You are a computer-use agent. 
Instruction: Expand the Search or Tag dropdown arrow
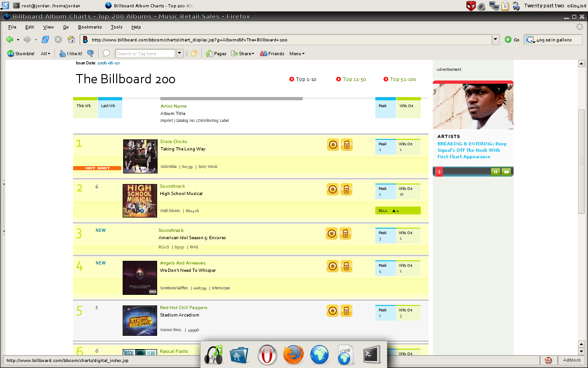point(180,53)
